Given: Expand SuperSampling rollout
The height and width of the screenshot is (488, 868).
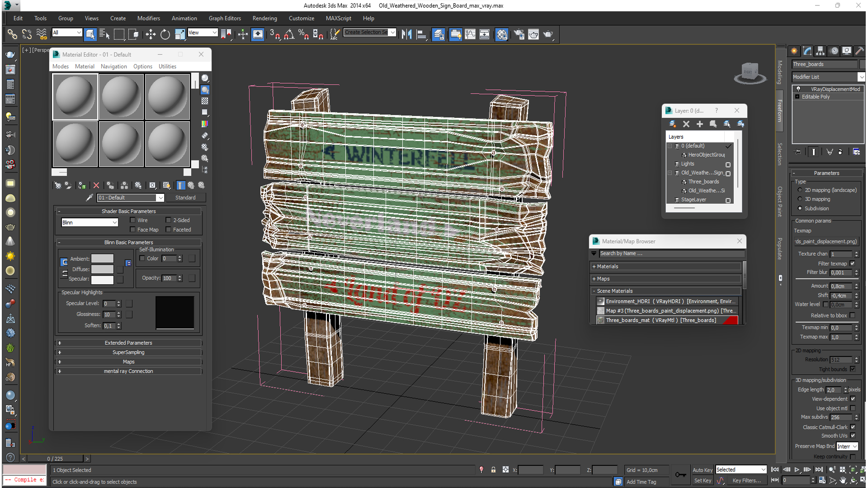Looking at the screenshot, I should (x=128, y=352).
